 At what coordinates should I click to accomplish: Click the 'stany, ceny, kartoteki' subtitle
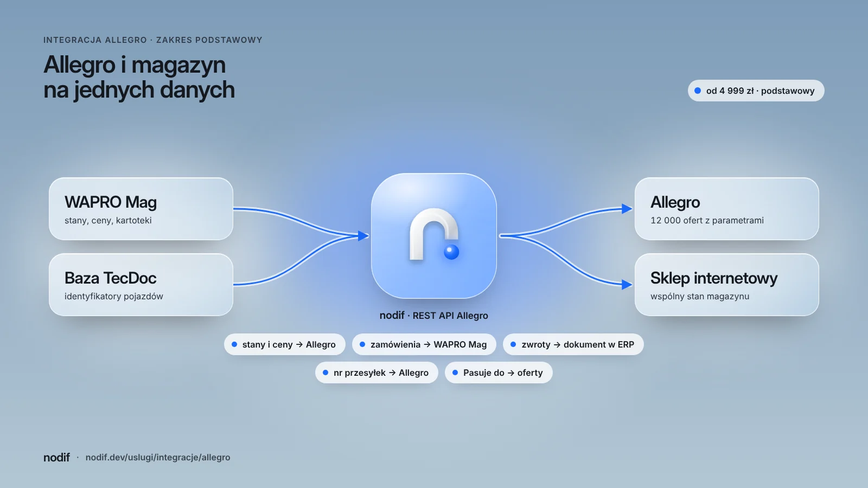click(108, 220)
